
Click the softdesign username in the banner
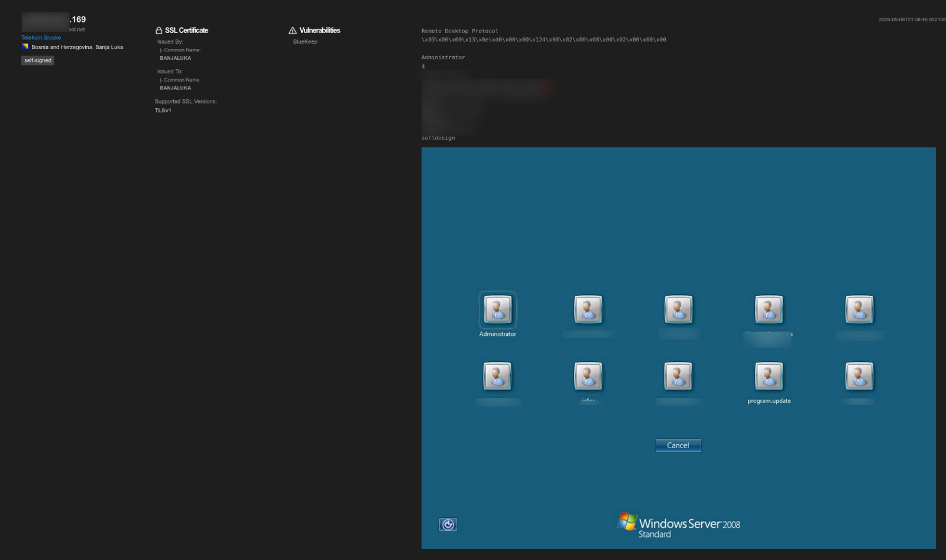click(x=438, y=138)
